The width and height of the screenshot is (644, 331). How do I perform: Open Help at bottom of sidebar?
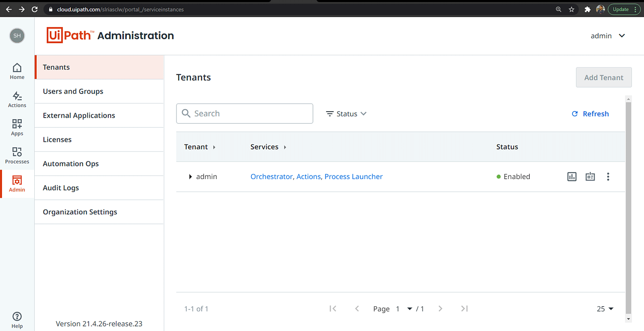(17, 320)
